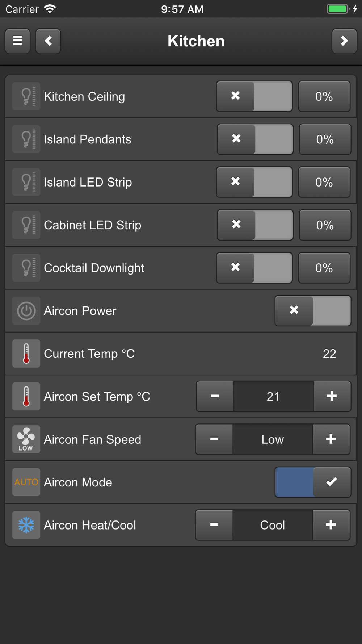
Task: Toggle the Island Pendants light switch
Action: click(255, 139)
